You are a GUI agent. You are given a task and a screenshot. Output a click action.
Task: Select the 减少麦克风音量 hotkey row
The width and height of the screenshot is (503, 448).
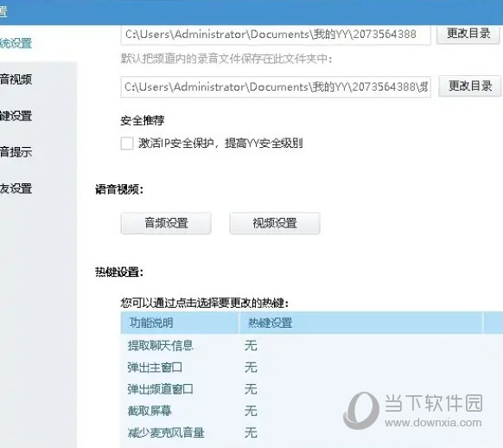click(x=312, y=433)
